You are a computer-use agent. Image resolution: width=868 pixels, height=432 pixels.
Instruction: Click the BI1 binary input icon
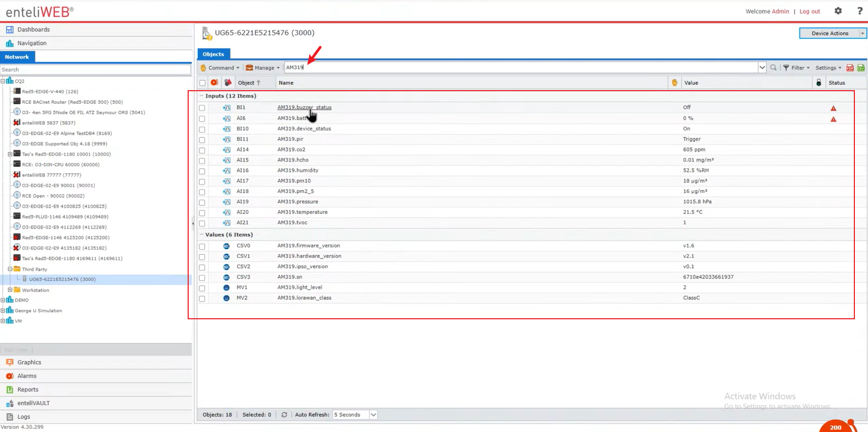226,107
